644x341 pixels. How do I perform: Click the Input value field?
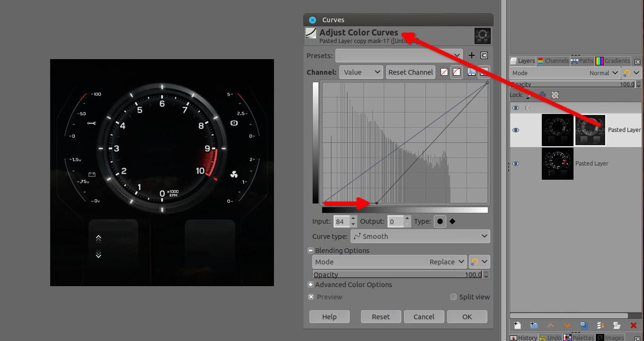(341, 221)
